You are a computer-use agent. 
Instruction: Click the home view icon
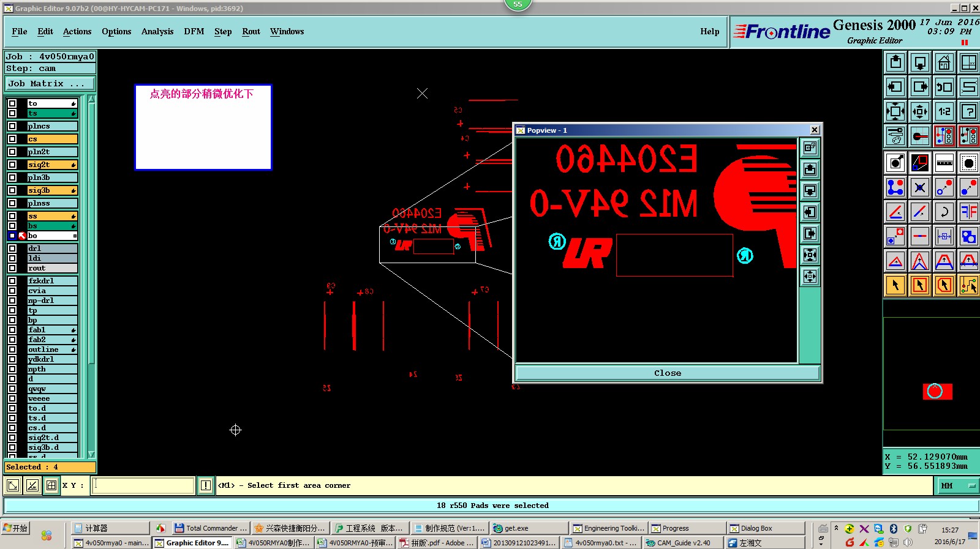(x=944, y=62)
